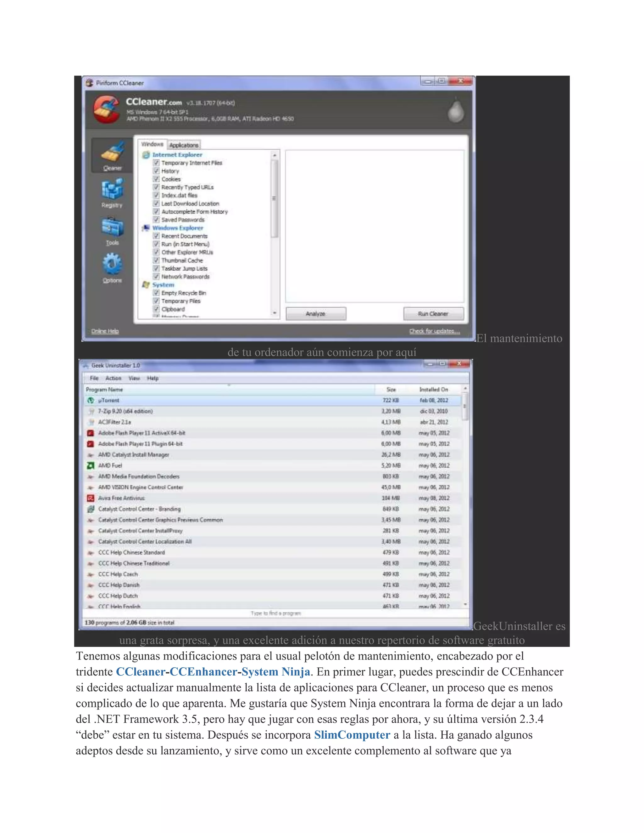Click the Avira Free Antivirus icon

(x=91, y=498)
